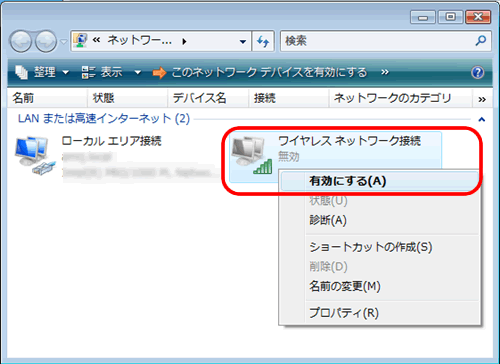This screenshot has width=500, height=364.
Task: Choose 診断(A) in context menu
Action: click(379, 220)
